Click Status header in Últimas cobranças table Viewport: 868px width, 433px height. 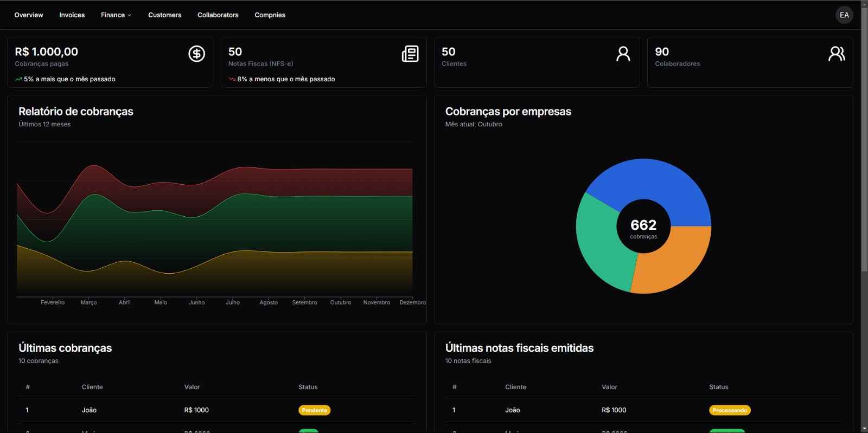pyautogui.click(x=308, y=387)
